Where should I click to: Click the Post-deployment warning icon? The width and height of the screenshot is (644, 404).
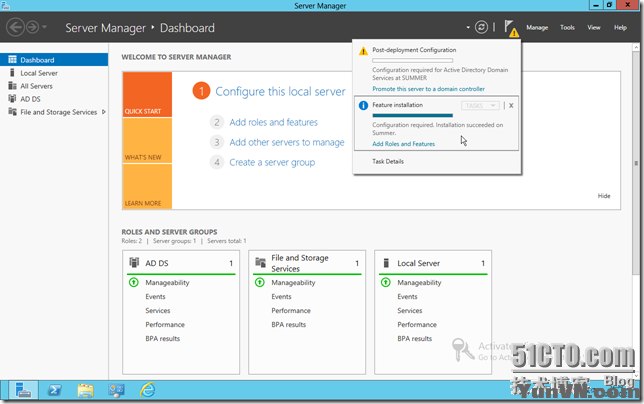pos(363,51)
